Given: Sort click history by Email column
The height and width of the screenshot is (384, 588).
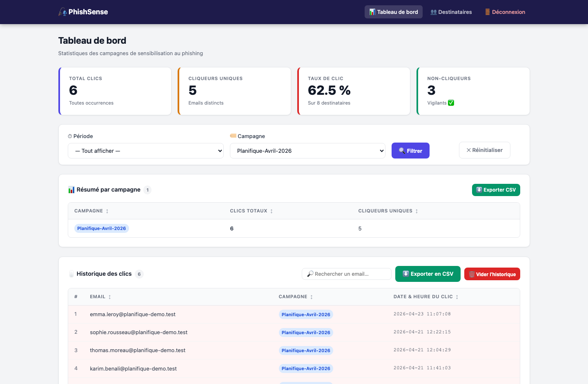Looking at the screenshot, I should (100, 297).
